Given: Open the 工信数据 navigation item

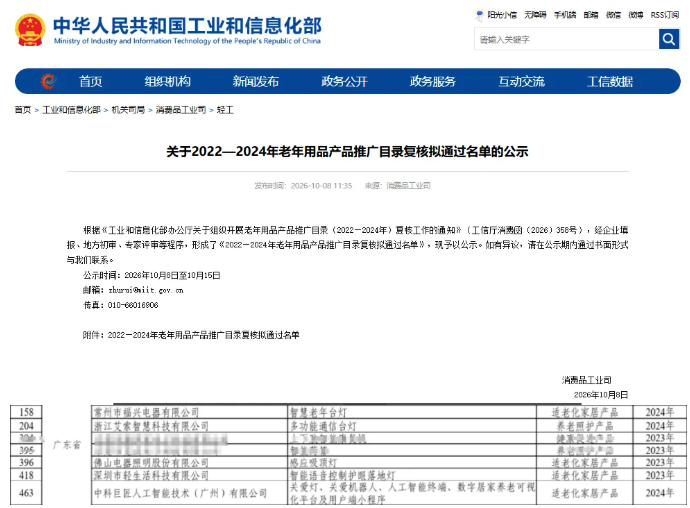Looking at the screenshot, I should (610, 81).
